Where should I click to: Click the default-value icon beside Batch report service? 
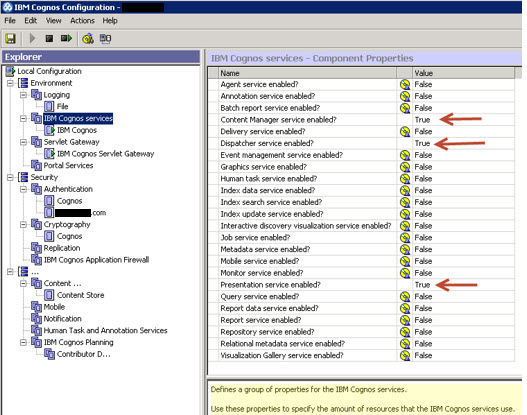[x=405, y=108]
